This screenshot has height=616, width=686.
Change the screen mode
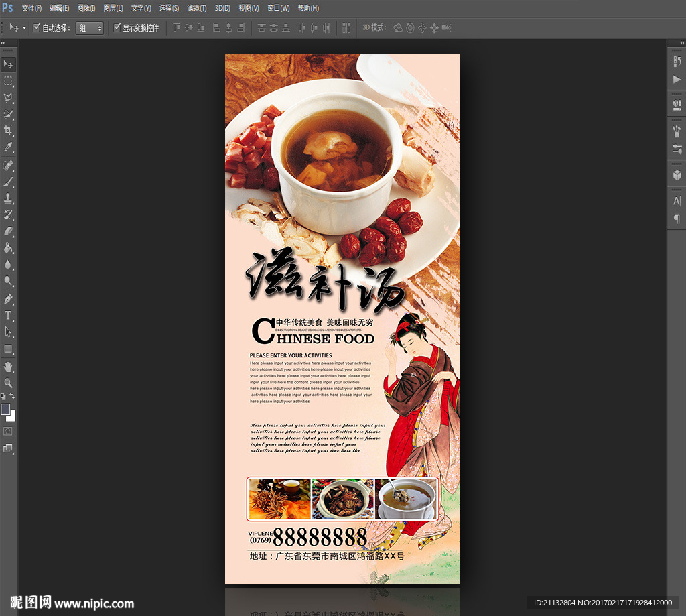[x=8, y=448]
